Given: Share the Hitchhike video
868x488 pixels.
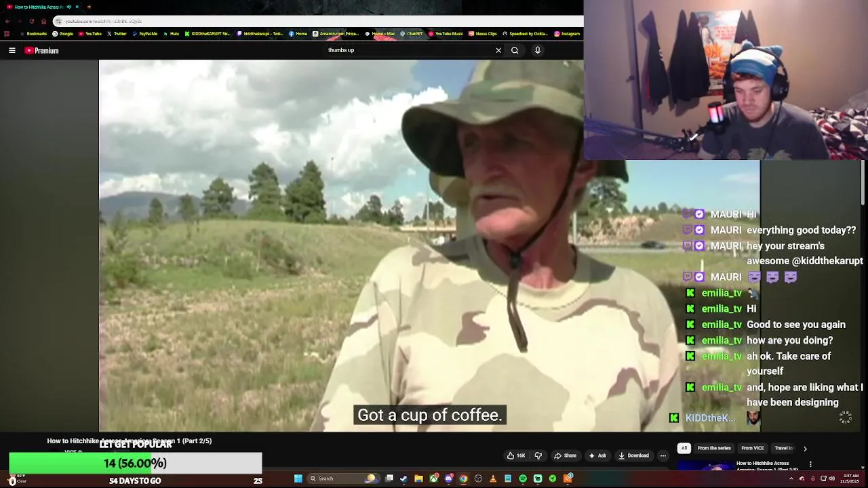Looking at the screenshot, I should coord(566,455).
